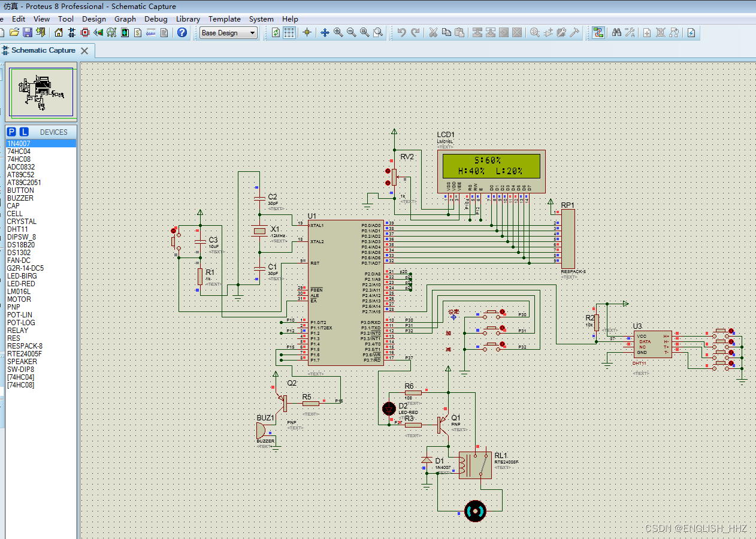Screen dimensions: 756x539
Task: Click the Close Project icon
Action: pos(40,32)
